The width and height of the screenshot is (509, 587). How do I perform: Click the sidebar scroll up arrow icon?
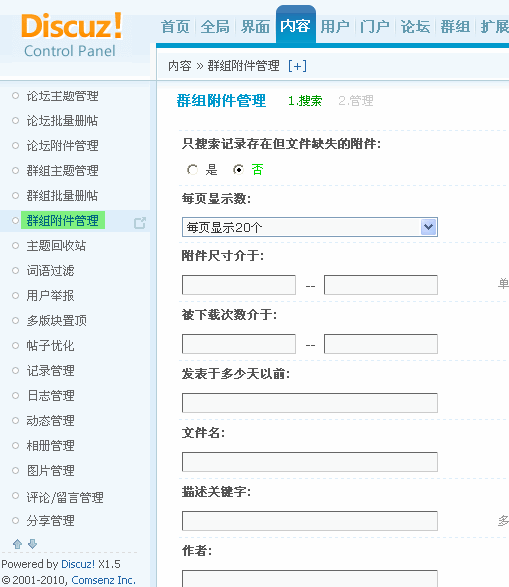17,544
